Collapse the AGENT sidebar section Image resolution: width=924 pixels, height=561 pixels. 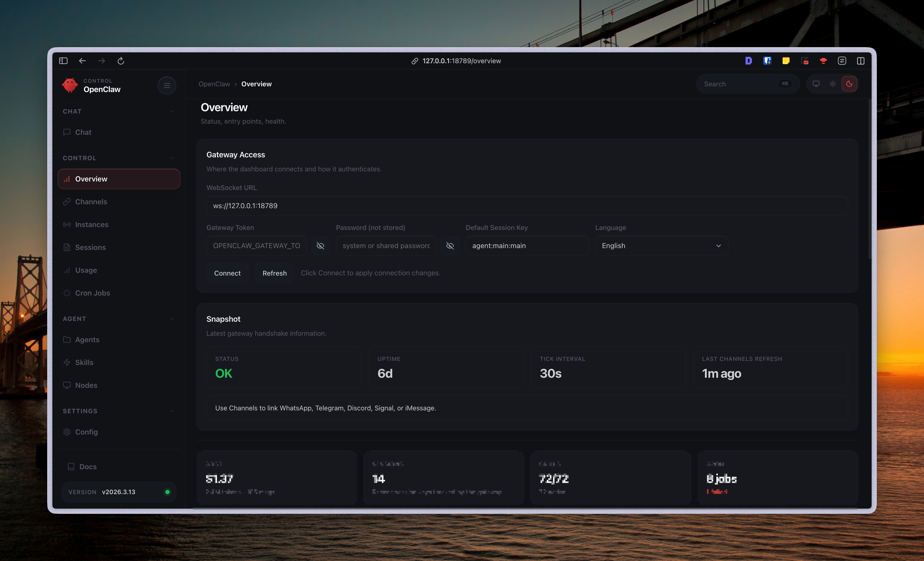(172, 318)
